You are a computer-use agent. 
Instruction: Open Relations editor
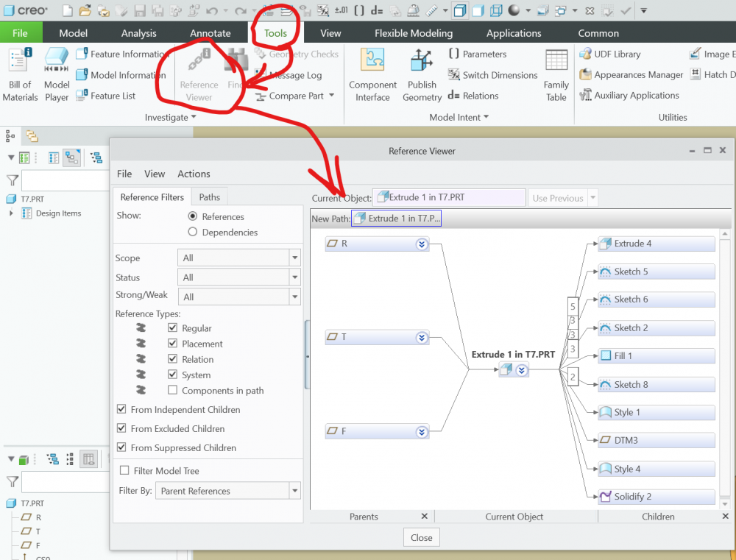(x=473, y=96)
